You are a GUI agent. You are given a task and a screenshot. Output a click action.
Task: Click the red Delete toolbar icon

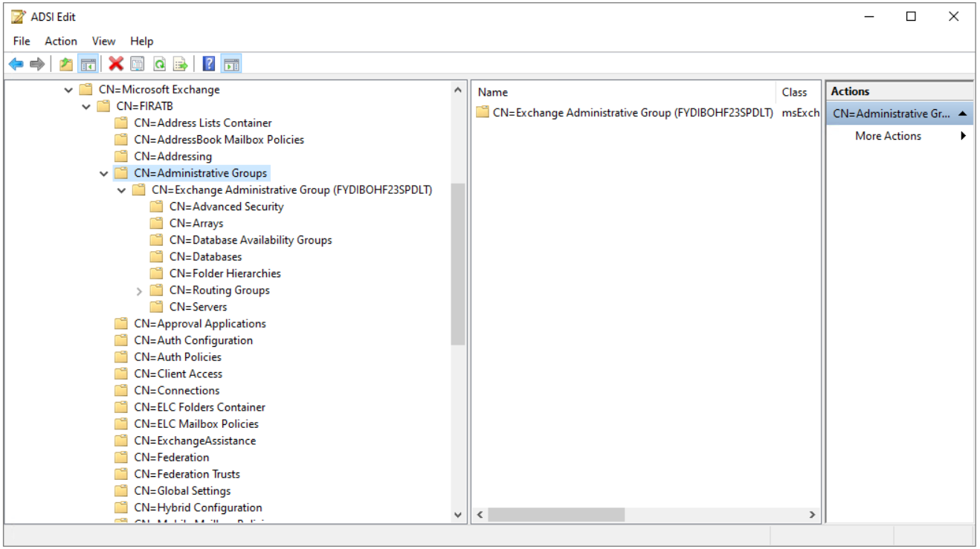pos(116,65)
